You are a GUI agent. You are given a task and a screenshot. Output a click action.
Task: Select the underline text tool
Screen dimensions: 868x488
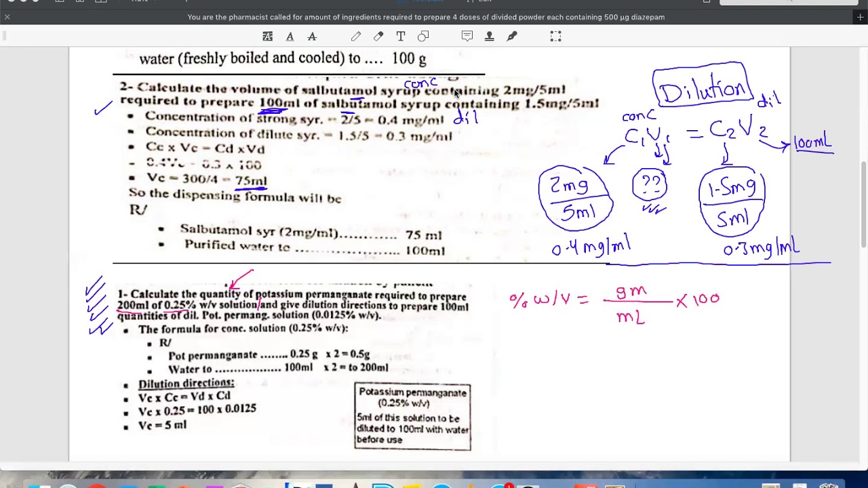click(x=290, y=37)
